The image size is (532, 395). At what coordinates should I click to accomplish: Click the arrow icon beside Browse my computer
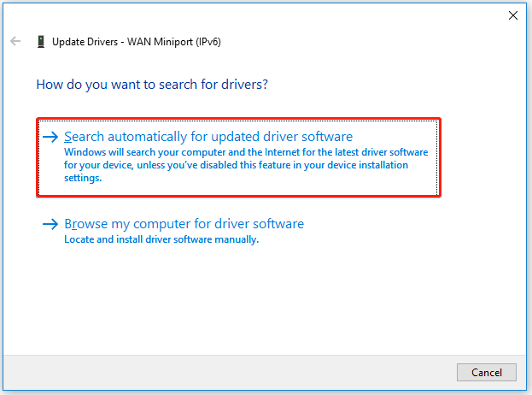(x=50, y=224)
